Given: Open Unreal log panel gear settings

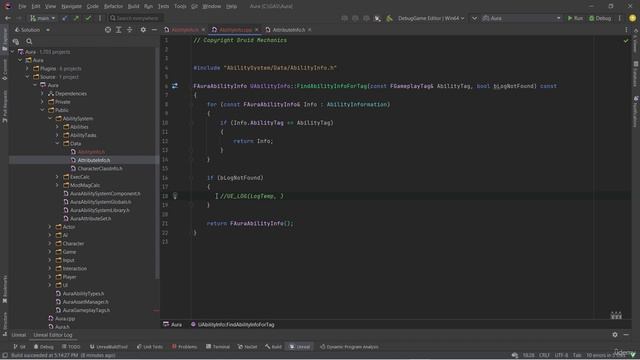Looking at the screenshot, I should (x=615, y=335).
